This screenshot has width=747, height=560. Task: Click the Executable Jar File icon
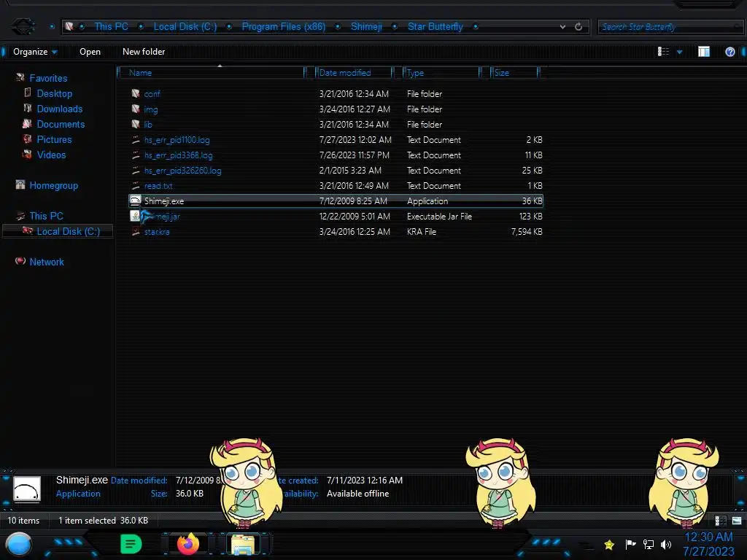click(135, 216)
